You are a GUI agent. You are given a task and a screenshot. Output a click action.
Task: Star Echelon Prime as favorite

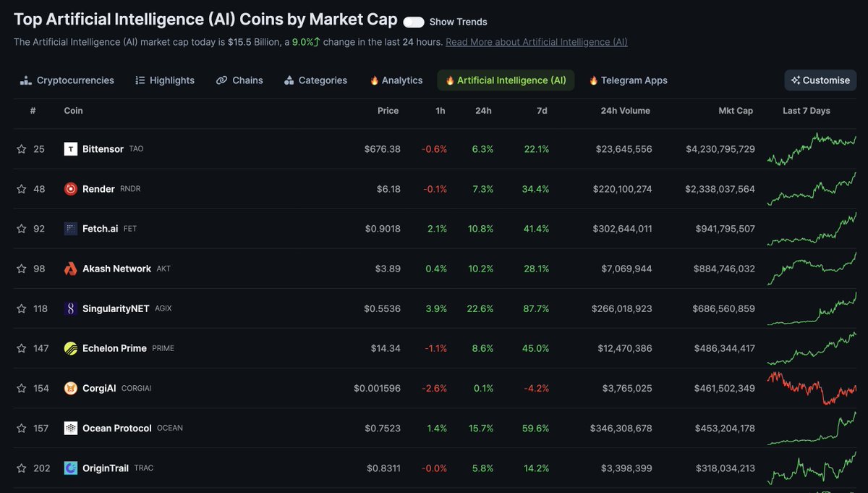tap(22, 348)
